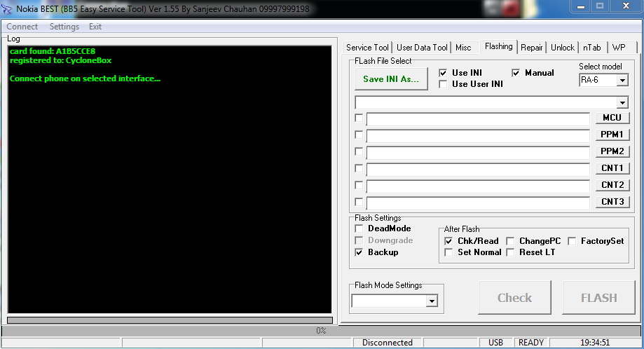
Task: Maximize the Nokia BEST window
Action: click(600, 6)
